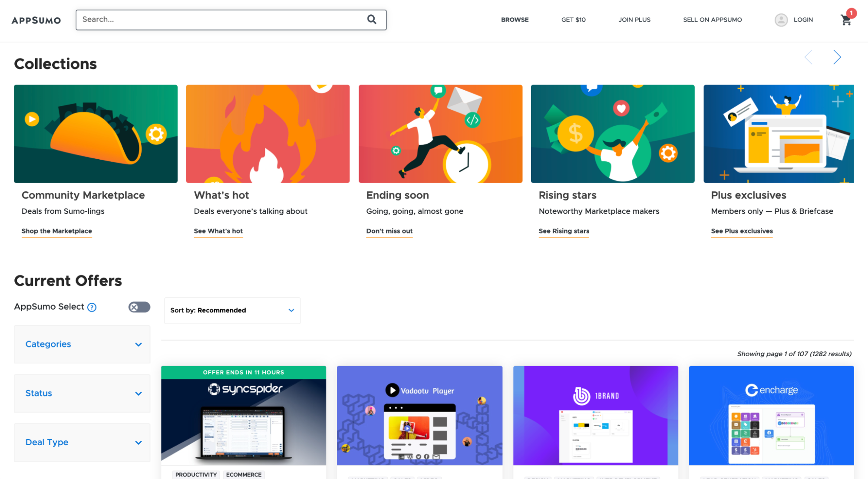Screen dimensions: 868x479
Task: Open the shopping cart with one item
Action: [x=845, y=20]
